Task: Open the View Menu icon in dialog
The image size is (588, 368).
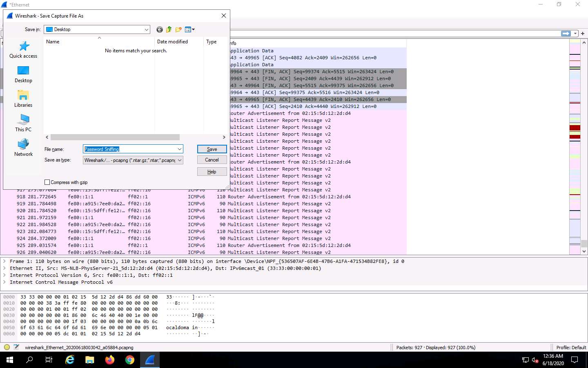Action: tap(190, 29)
